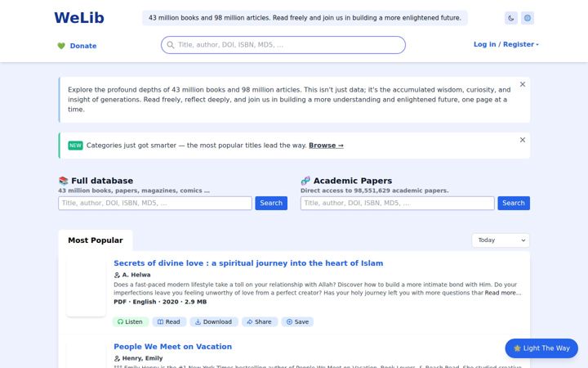Focus the top header search field
The image size is (588, 368).
pos(283,45)
